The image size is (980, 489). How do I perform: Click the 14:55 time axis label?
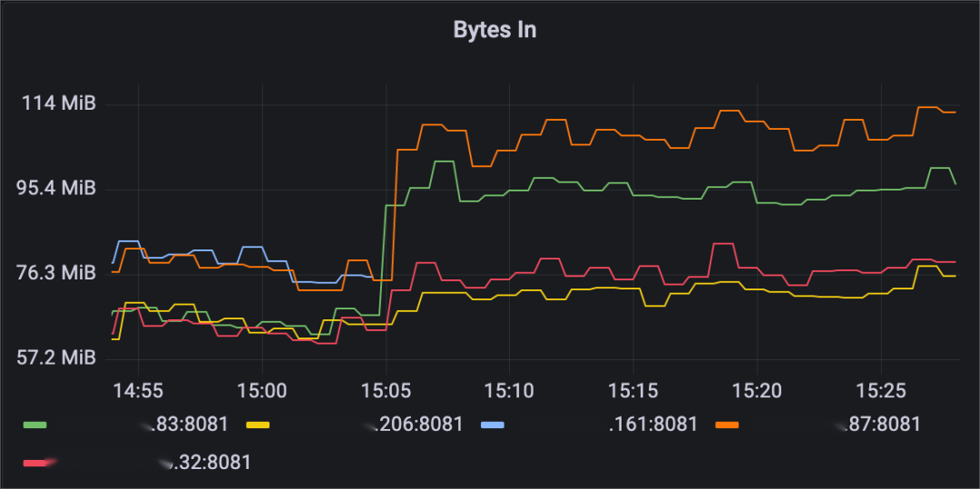(x=138, y=392)
